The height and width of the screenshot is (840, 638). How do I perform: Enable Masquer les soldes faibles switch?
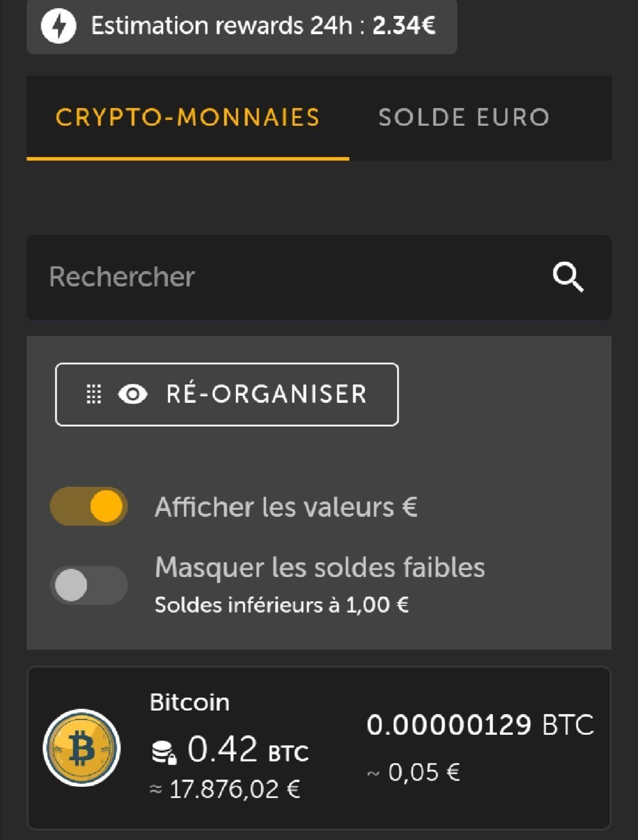[x=89, y=585]
